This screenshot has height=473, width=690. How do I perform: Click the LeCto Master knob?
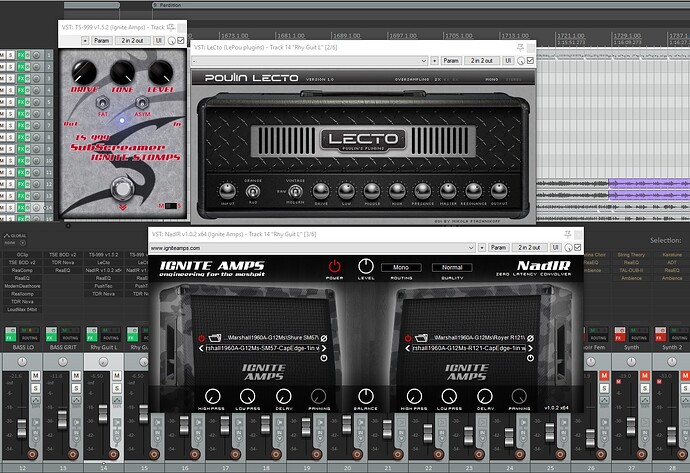point(448,191)
